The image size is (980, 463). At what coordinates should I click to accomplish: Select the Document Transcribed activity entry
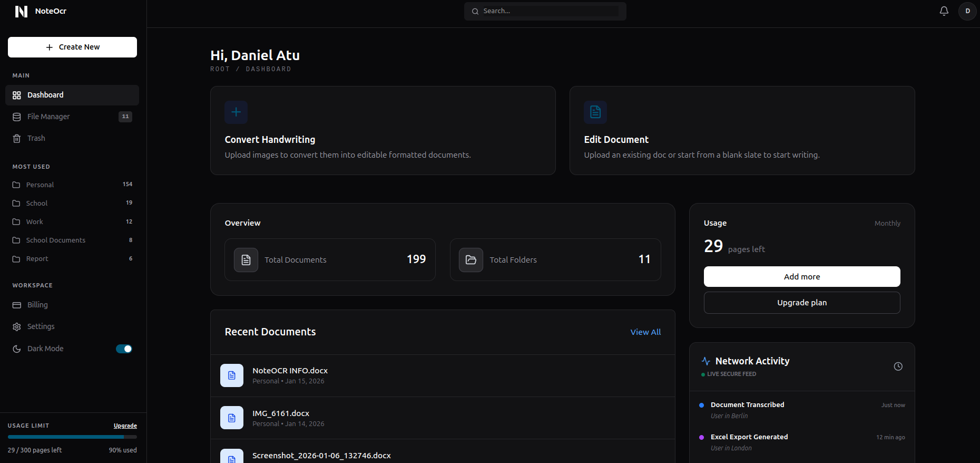(802, 410)
